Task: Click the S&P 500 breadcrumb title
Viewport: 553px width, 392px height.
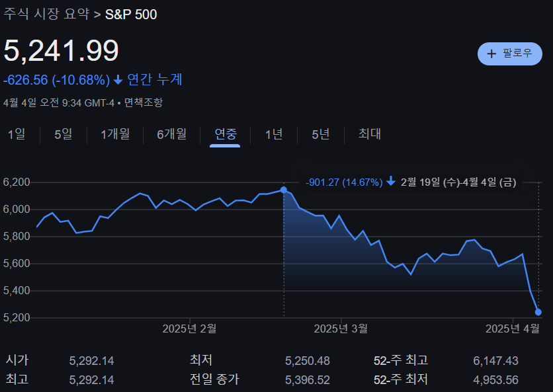Action: tap(130, 13)
